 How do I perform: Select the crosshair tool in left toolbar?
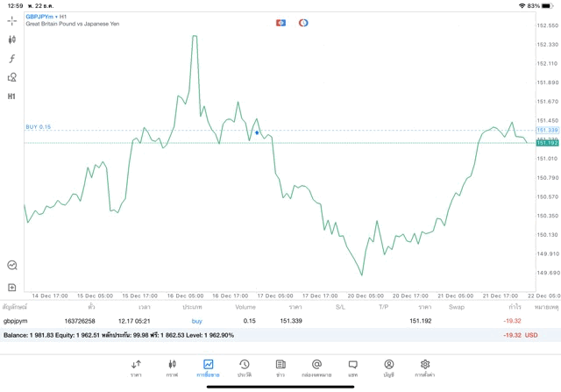[x=12, y=20]
